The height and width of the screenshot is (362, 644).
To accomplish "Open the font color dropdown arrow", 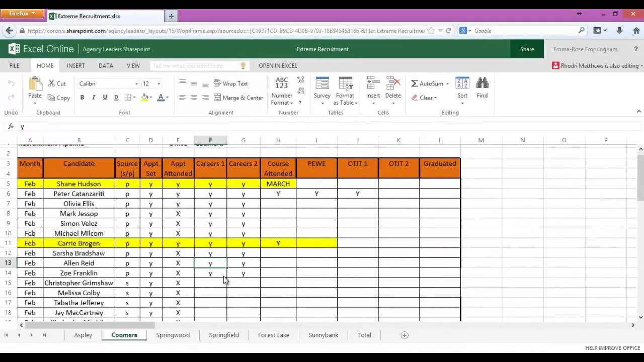I will 167,98.
